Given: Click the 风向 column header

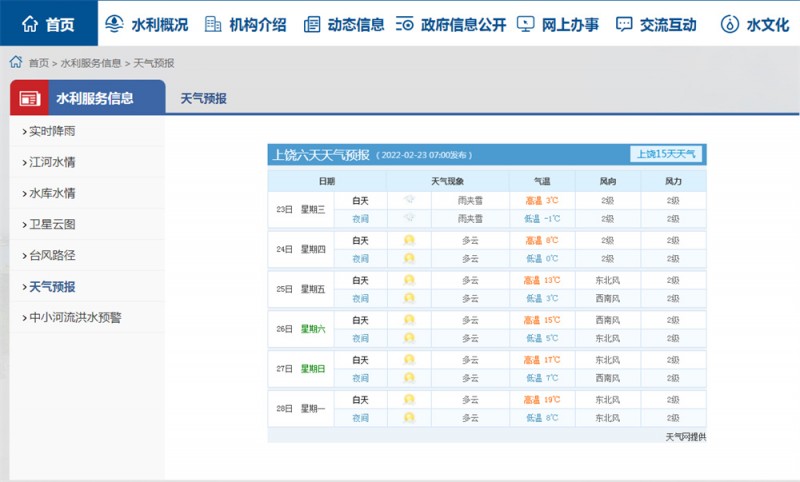Looking at the screenshot, I should click(x=608, y=181).
